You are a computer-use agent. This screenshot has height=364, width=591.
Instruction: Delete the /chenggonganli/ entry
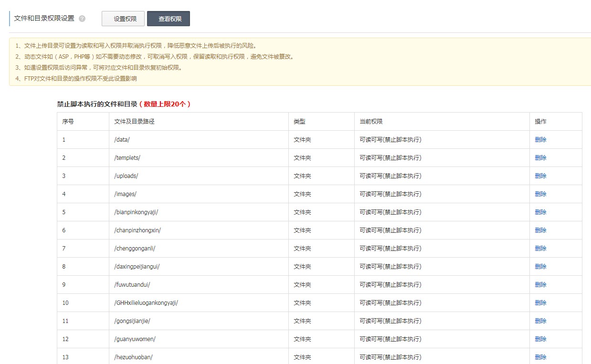point(540,248)
